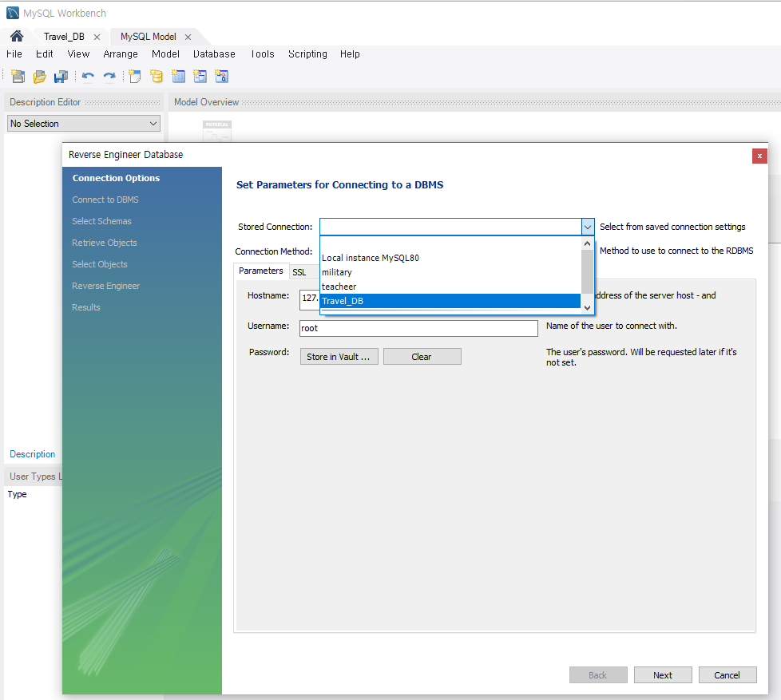Click the Connection Options wizard step
The height and width of the screenshot is (700, 781).
(116, 178)
